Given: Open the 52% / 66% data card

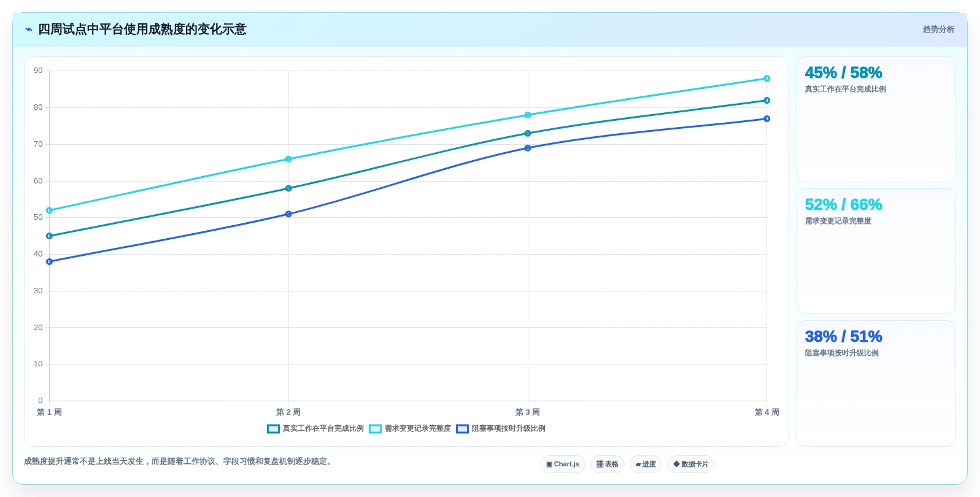Looking at the screenshot, I should pyautogui.click(x=876, y=252).
